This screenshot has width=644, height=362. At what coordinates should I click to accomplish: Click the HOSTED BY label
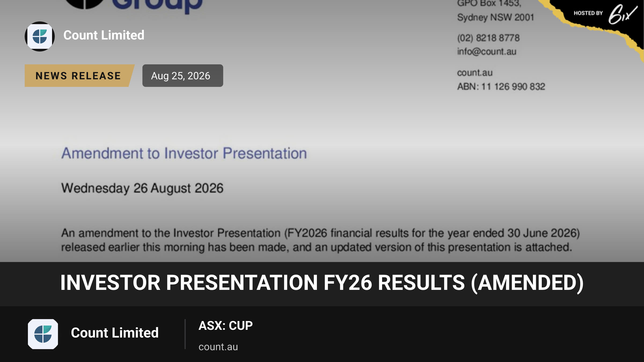tap(588, 13)
